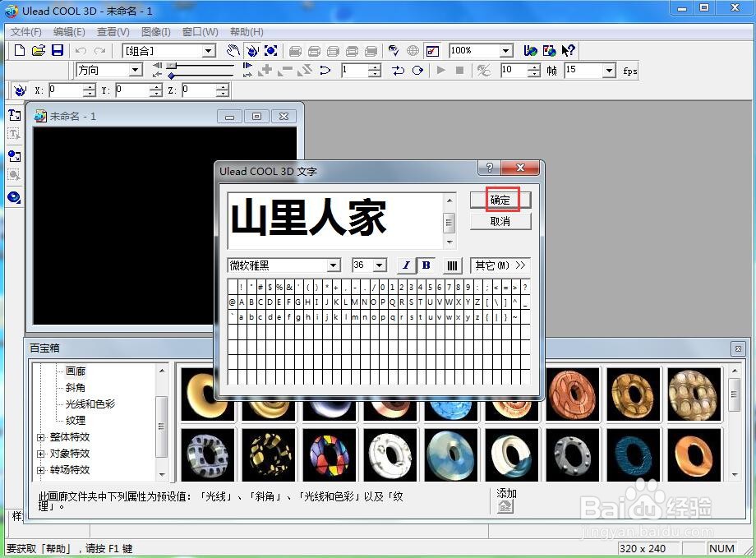This screenshot has height=558, width=756.
Task: Open the 窗口(W) menu
Action: click(x=200, y=32)
